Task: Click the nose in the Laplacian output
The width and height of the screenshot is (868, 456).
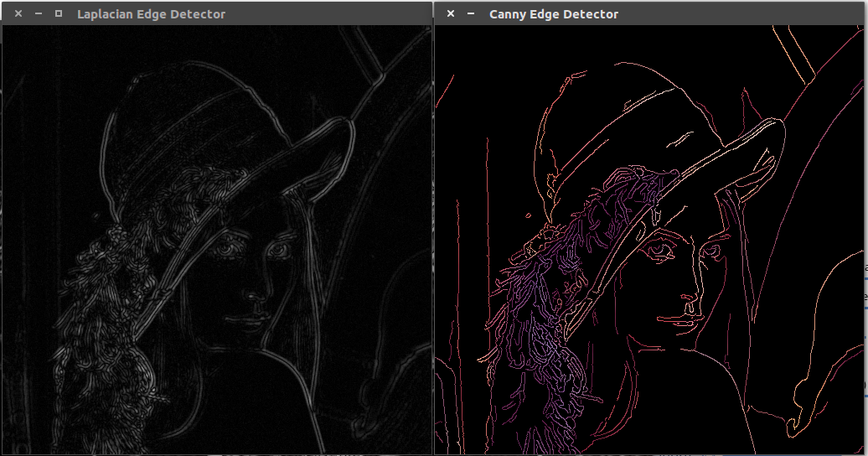Action: [251, 293]
